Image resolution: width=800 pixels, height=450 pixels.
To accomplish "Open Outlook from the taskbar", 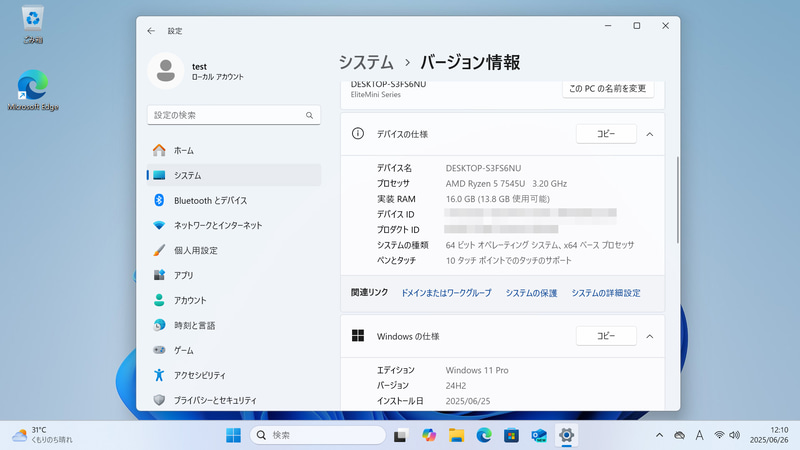I will coord(539,435).
